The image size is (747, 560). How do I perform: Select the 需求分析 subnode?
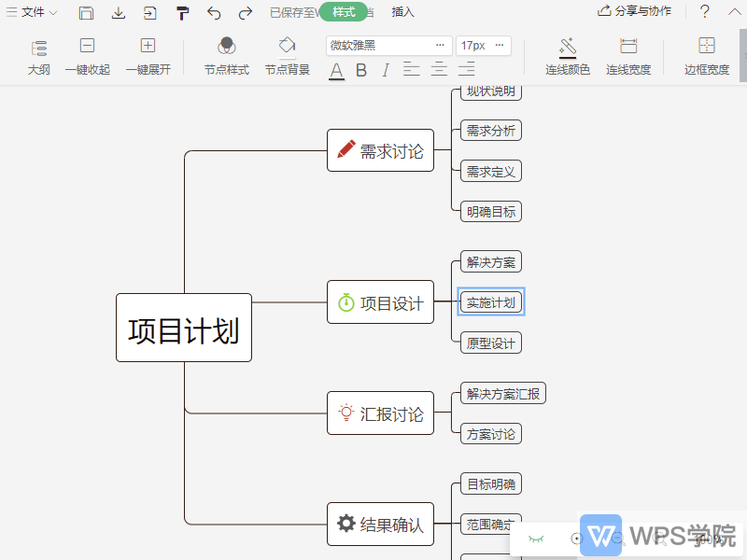click(491, 131)
